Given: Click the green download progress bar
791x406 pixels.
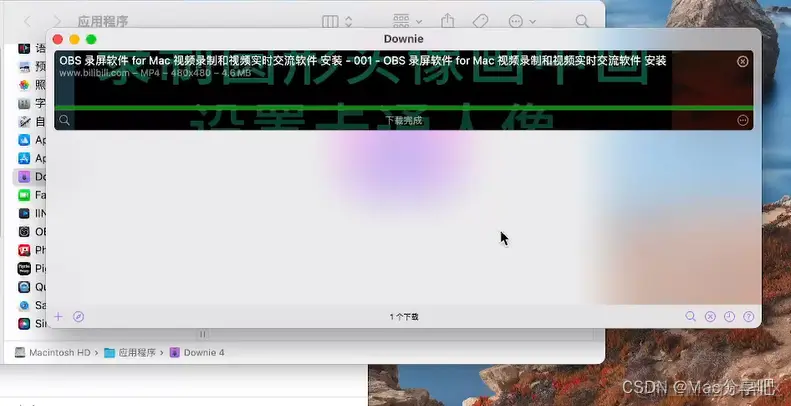Looking at the screenshot, I should (x=404, y=108).
